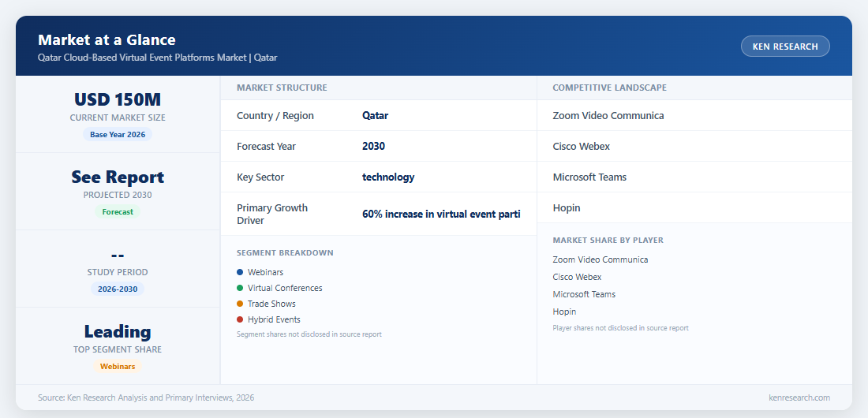Click Cisco Webex in Competitive Landscape list
Image resolution: width=868 pixels, height=418 pixels.
(582, 147)
